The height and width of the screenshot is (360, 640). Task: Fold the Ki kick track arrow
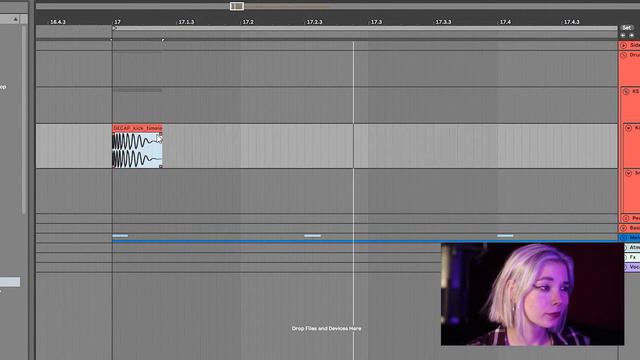coord(629,128)
